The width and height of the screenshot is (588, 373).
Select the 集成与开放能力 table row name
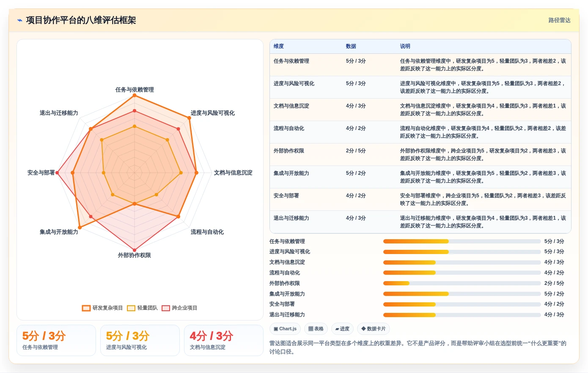tap(291, 173)
